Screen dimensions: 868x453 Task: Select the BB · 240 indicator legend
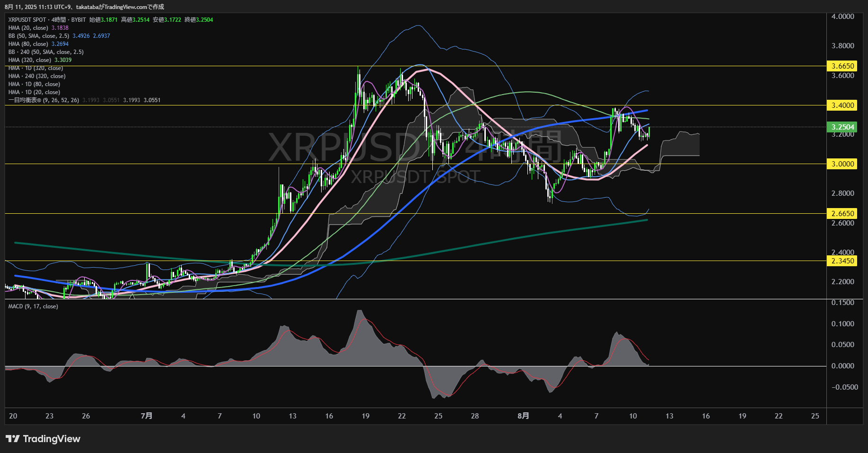[x=46, y=52]
